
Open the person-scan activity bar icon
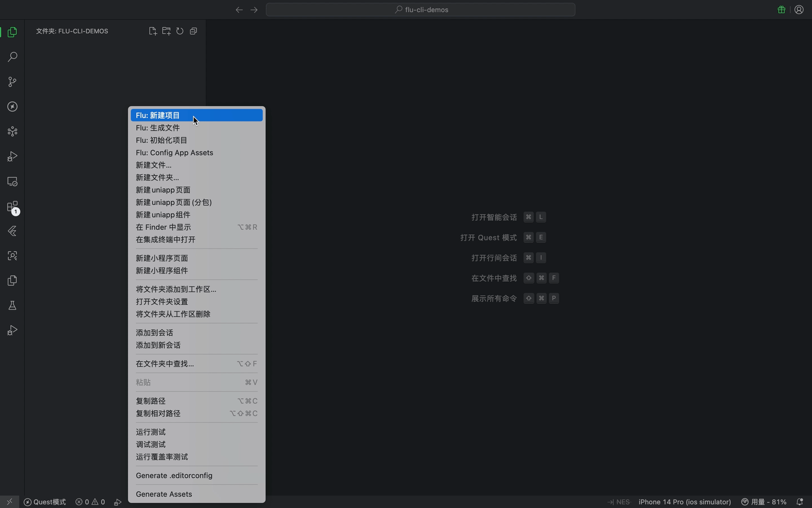point(12,256)
